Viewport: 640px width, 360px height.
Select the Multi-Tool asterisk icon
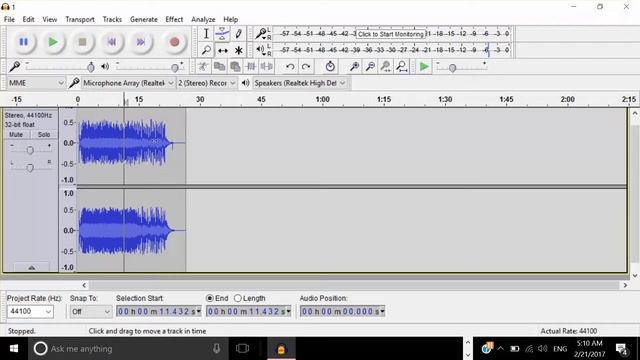[x=239, y=50]
